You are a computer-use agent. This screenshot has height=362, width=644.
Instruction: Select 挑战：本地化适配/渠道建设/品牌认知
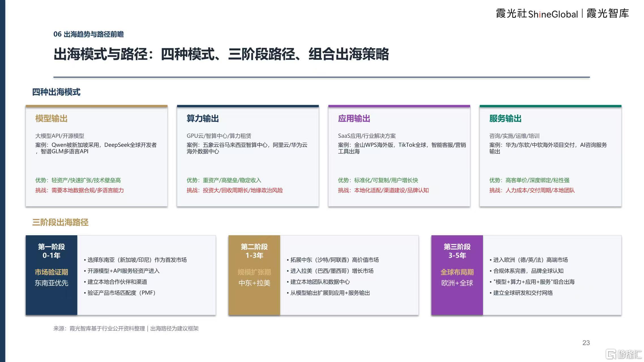pos(383,190)
